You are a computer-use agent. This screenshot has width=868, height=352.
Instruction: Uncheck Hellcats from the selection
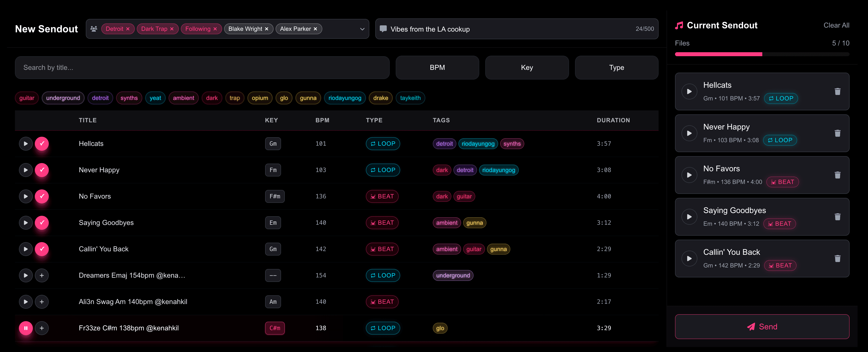click(42, 143)
